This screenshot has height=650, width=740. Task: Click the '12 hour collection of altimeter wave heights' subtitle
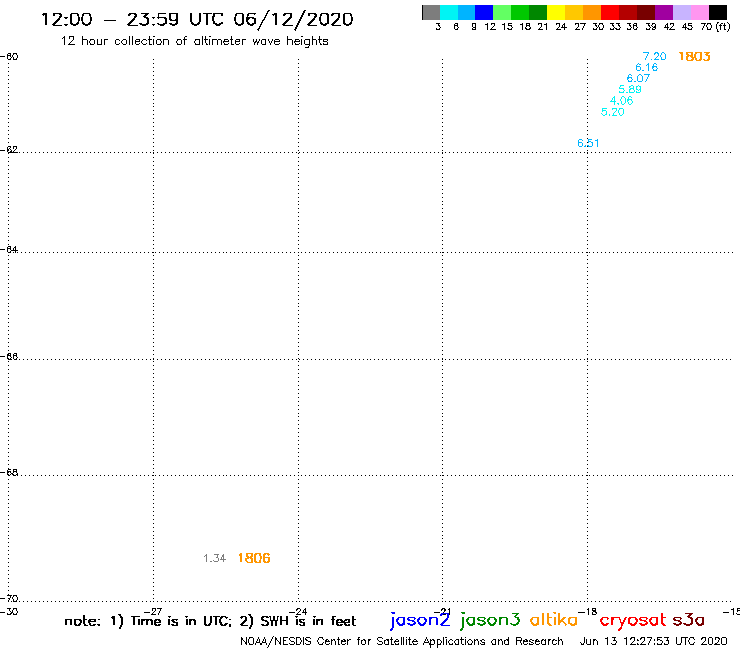coord(194,41)
